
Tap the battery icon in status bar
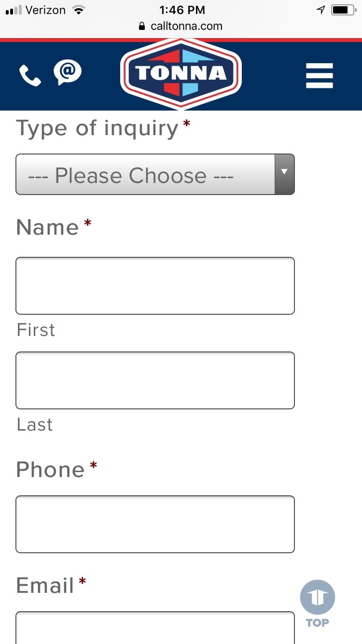(x=343, y=10)
